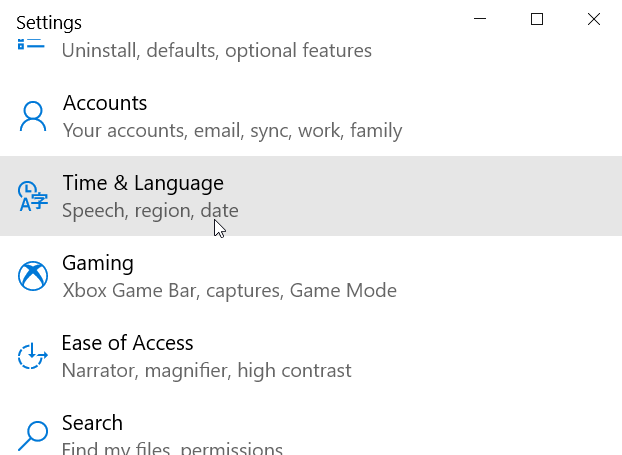Open the Ease of Access title

(127, 343)
